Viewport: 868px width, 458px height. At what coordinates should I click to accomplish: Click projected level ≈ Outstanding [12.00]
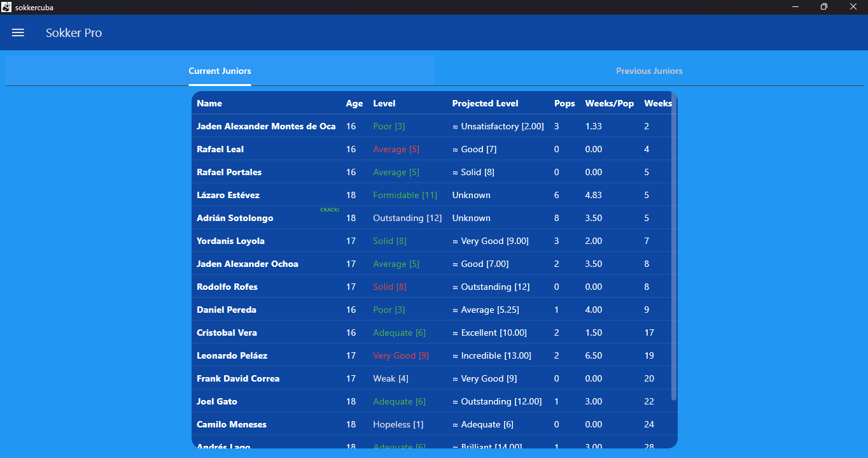[x=497, y=401]
